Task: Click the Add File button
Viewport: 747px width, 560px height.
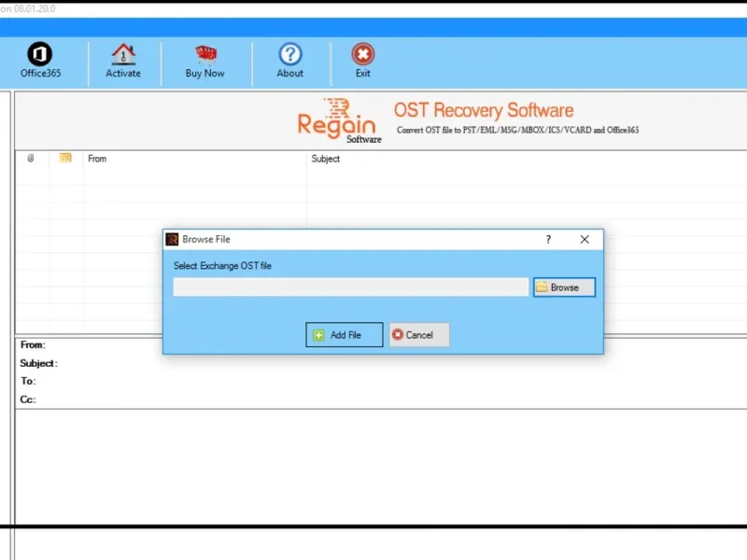Action: 344,335
